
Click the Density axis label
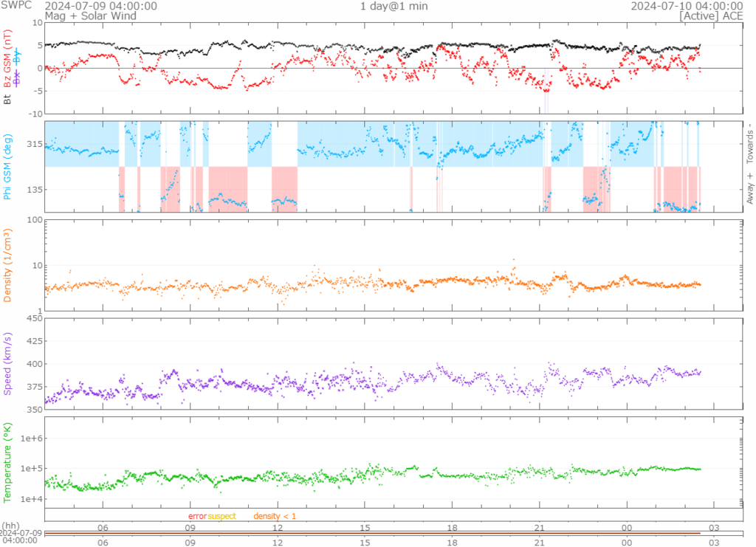coord(9,267)
